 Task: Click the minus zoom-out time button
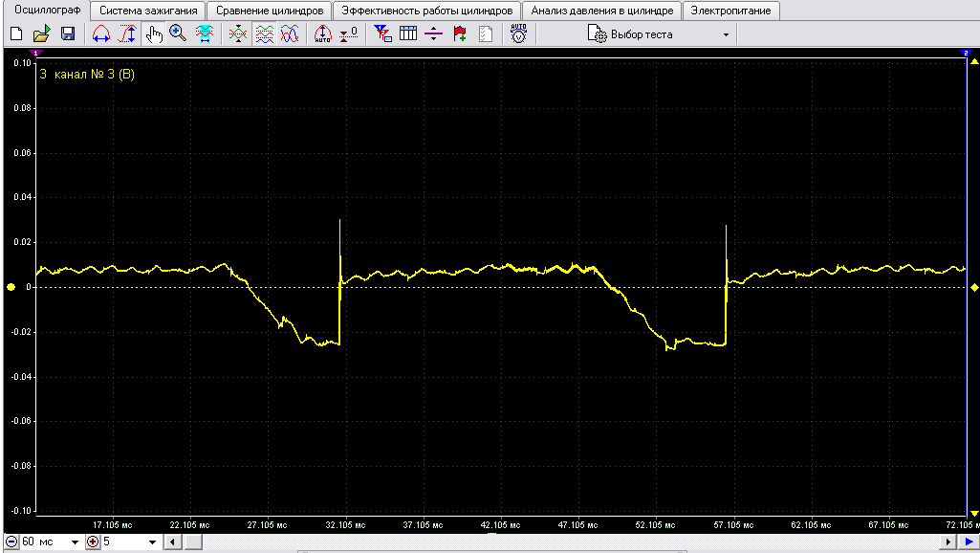[11, 542]
